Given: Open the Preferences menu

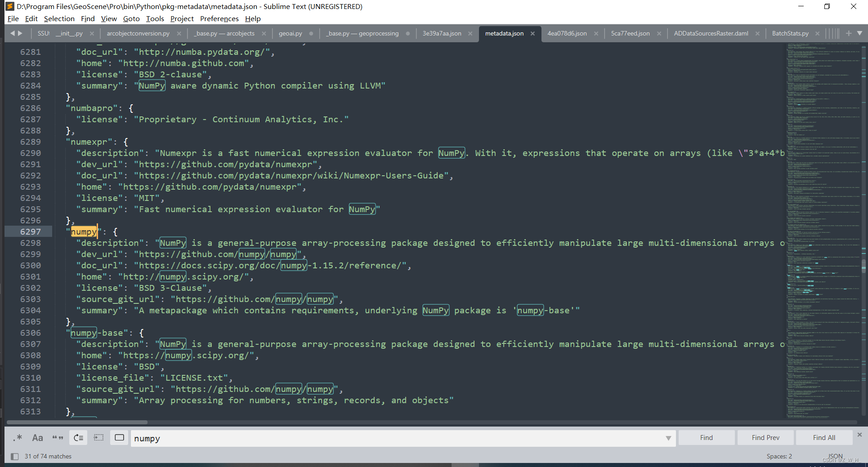Looking at the screenshot, I should click(x=219, y=18).
